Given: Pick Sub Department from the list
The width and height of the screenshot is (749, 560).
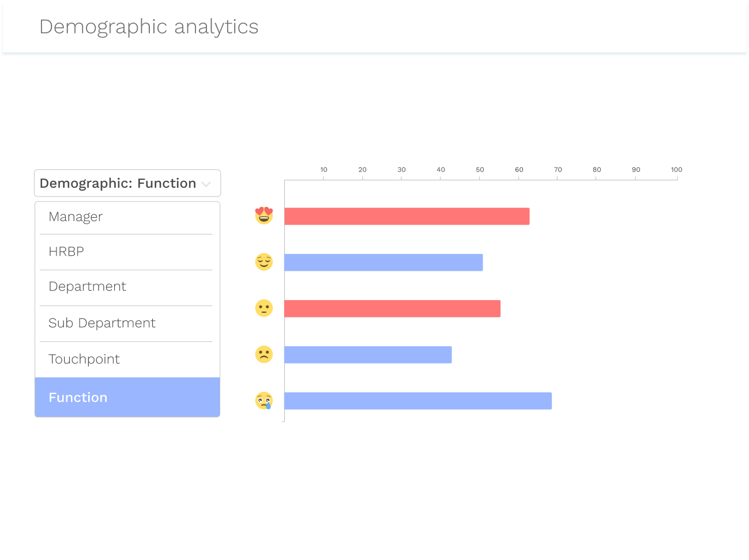Looking at the screenshot, I should click(x=102, y=323).
